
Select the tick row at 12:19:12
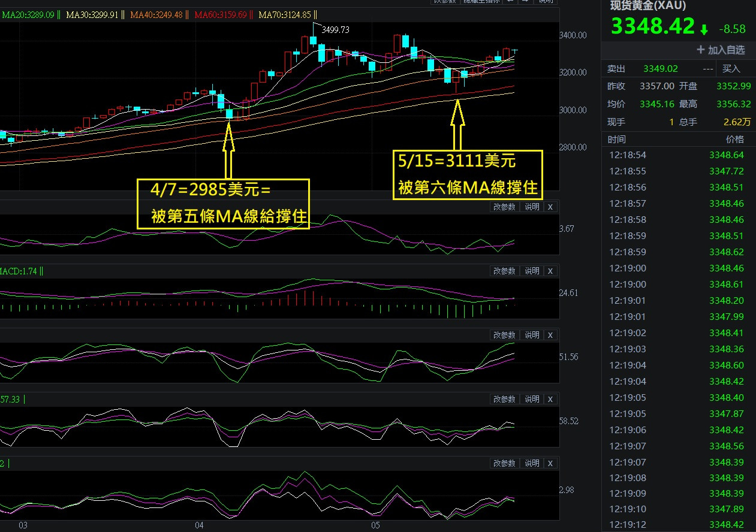pyautogui.click(x=679, y=525)
